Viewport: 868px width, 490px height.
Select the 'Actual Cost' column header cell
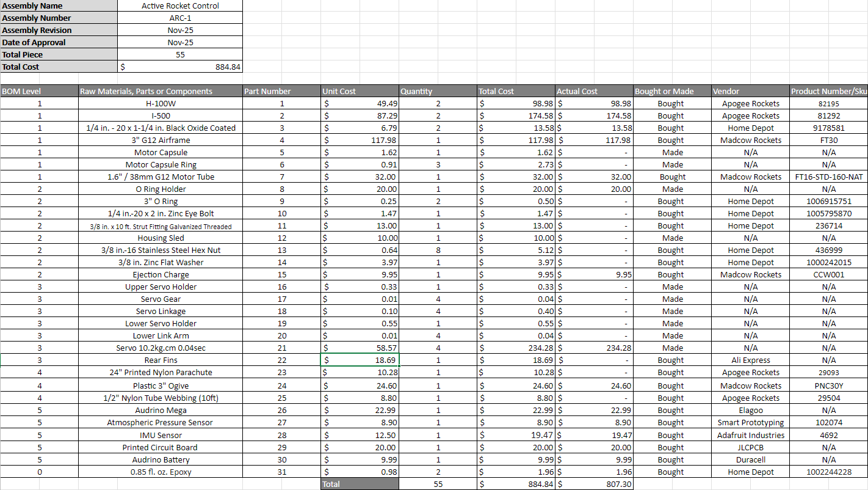(x=595, y=91)
